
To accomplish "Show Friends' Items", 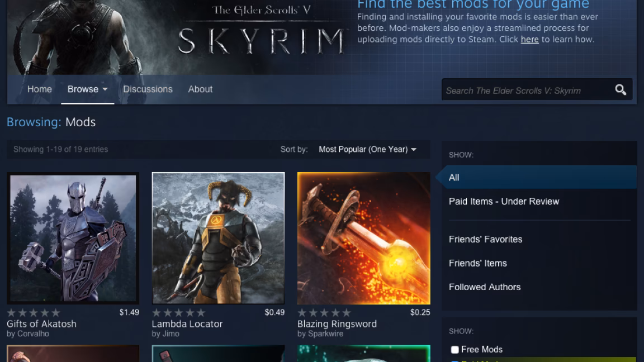I will pos(477,263).
